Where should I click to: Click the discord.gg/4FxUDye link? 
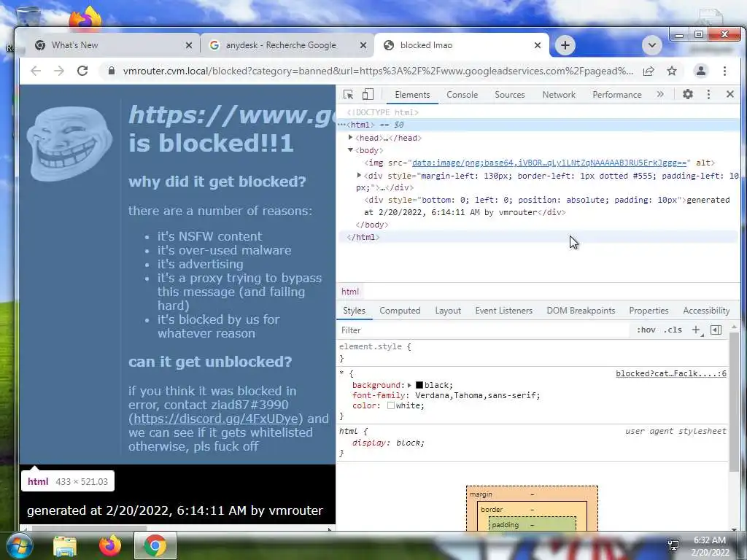click(215, 419)
